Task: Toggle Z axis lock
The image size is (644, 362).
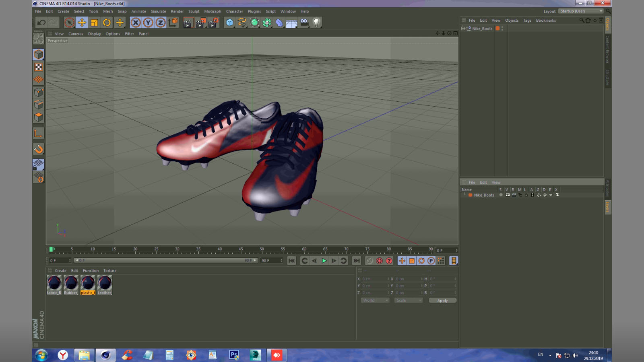Action: (x=161, y=23)
